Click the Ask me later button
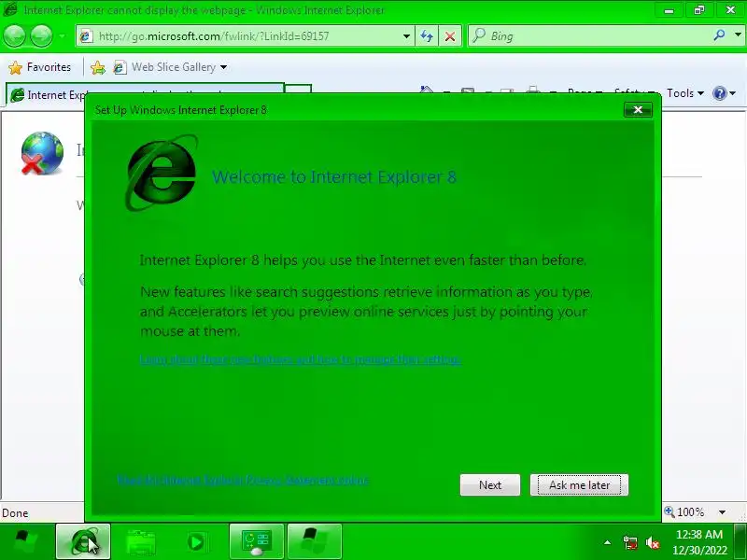 point(579,484)
